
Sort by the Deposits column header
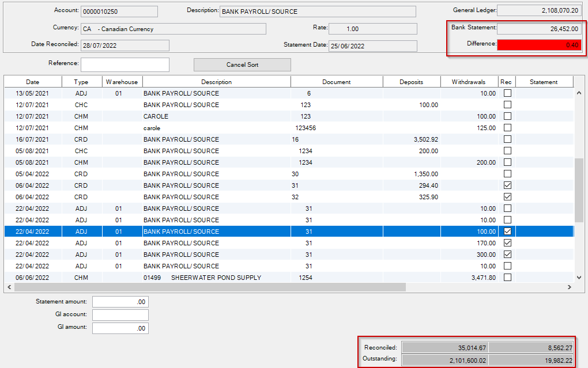411,82
